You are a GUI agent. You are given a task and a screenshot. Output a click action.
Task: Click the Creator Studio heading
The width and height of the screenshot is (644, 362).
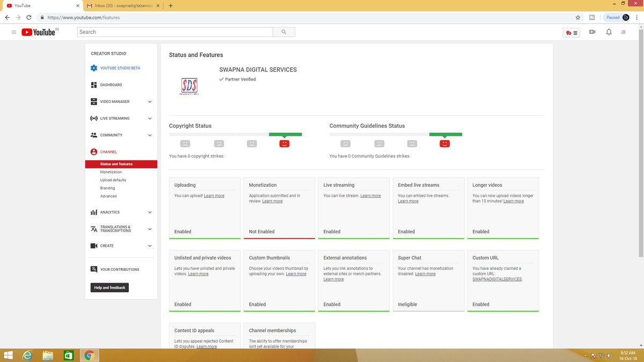point(108,54)
